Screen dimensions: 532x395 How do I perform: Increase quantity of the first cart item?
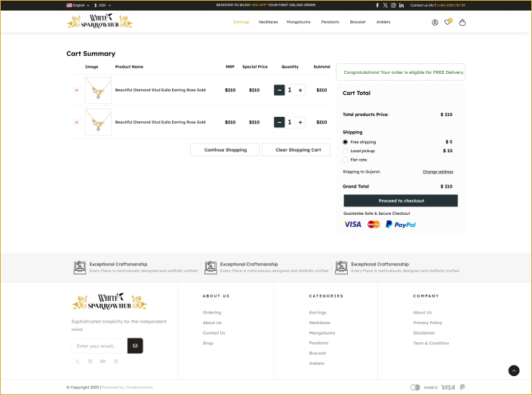[300, 90]
